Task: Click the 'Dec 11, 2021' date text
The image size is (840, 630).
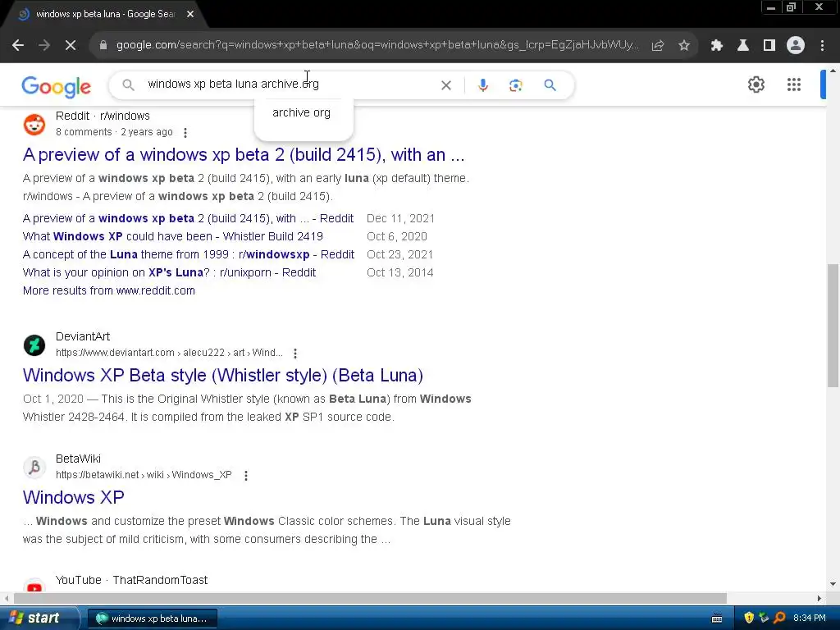Action: pos(400,218)
